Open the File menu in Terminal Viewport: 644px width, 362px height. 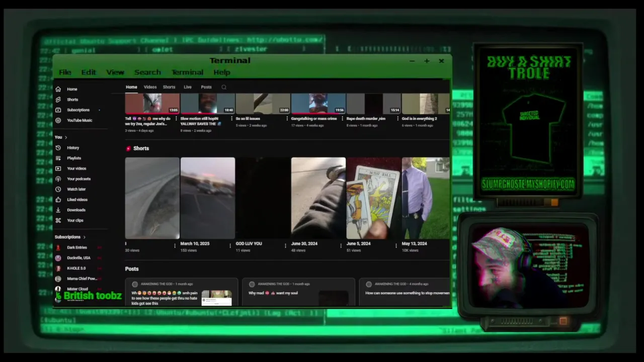tap(65, 72)
